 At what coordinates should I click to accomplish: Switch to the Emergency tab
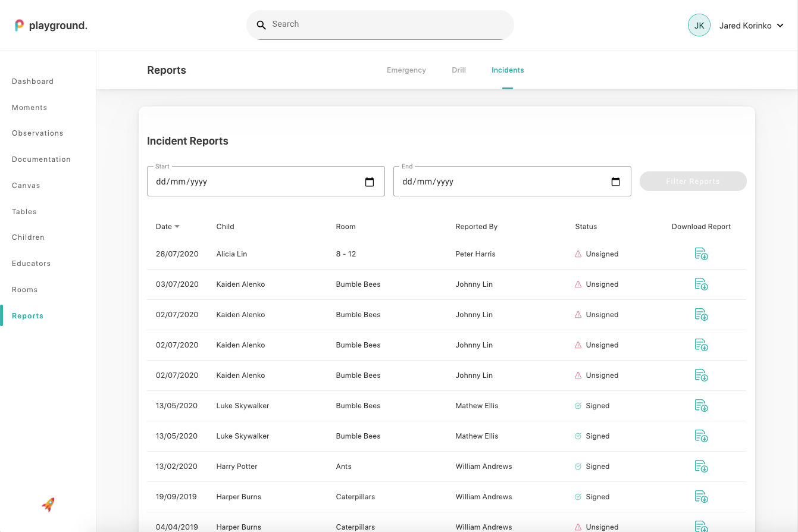click(x=406, y=70)
